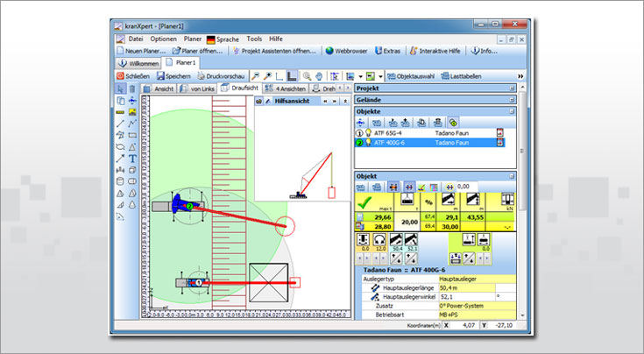Activate the pan hand tool
This screenshot has height=354, width=644.
click(x=319, y=76)
